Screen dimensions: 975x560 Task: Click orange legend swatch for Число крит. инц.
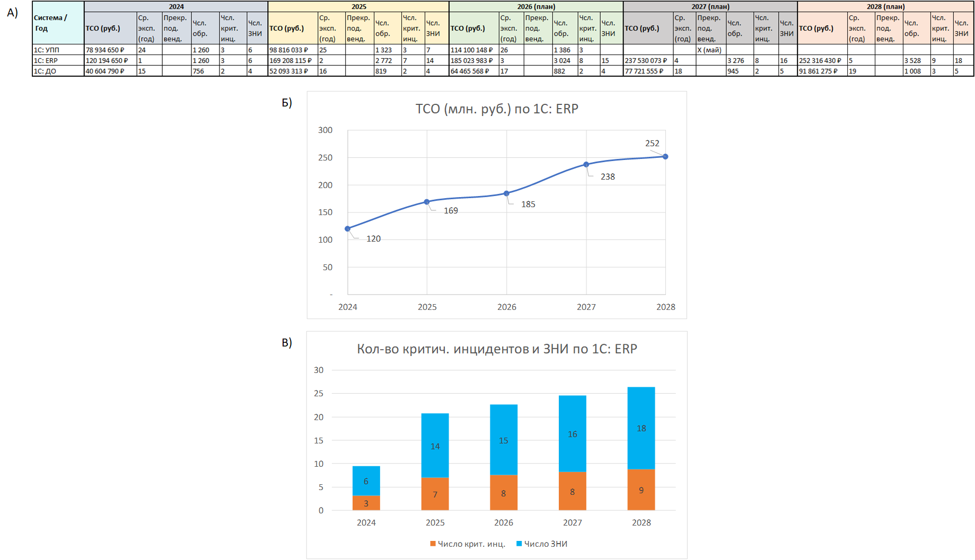coord(433,544)
